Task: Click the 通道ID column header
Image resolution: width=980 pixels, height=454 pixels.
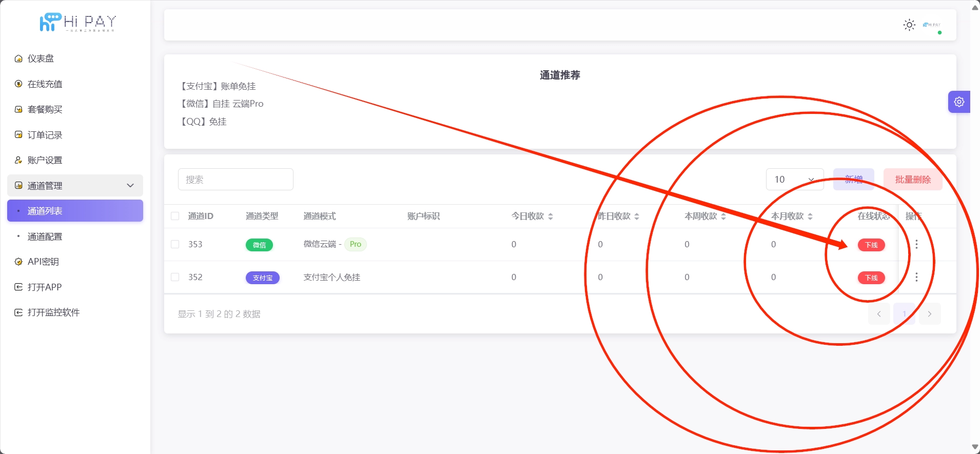Action: (201, 216)
